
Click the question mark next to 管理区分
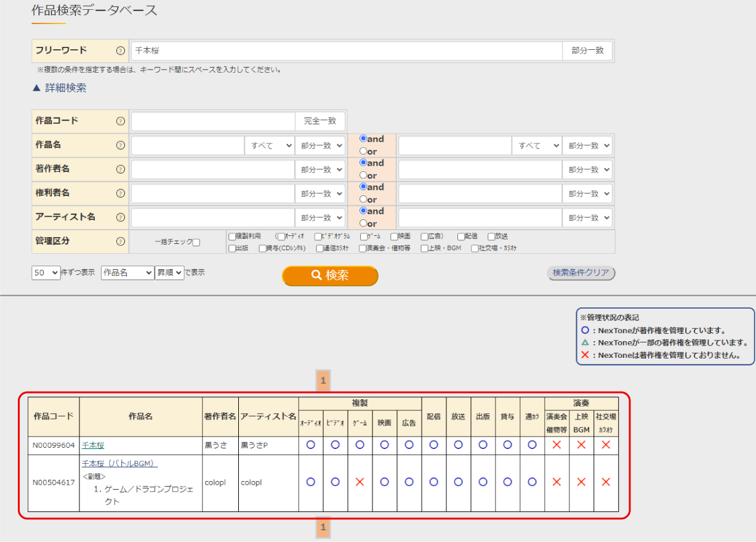coord(121,241)
